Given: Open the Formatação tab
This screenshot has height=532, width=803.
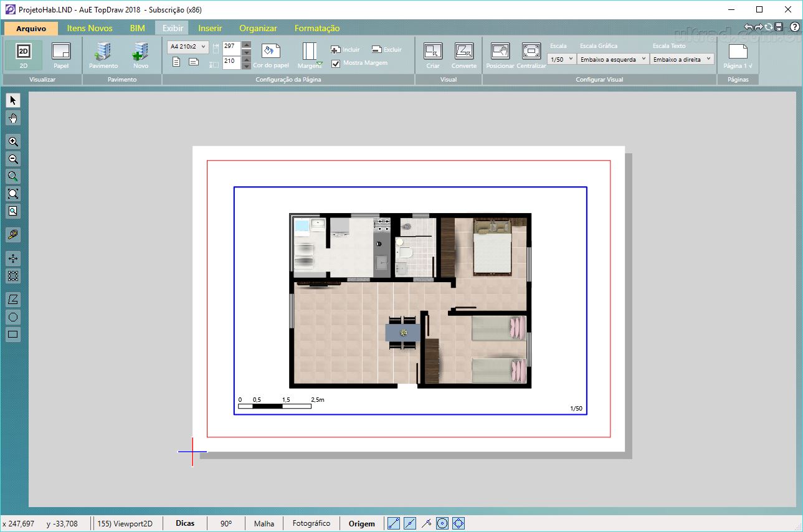Looking at the screenshot, I should click(317, 29).
